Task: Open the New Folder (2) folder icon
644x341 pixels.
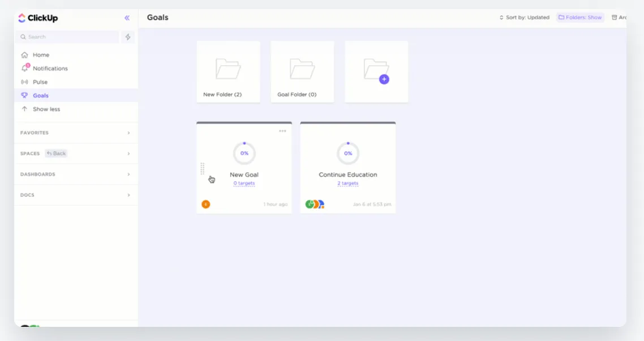Action: coord(228,69)
